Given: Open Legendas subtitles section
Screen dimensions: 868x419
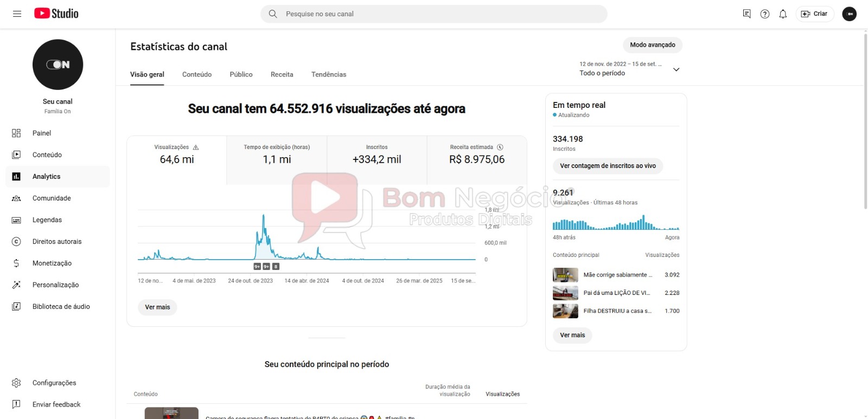Looking at the screenshot, I should tap(58, 220).
